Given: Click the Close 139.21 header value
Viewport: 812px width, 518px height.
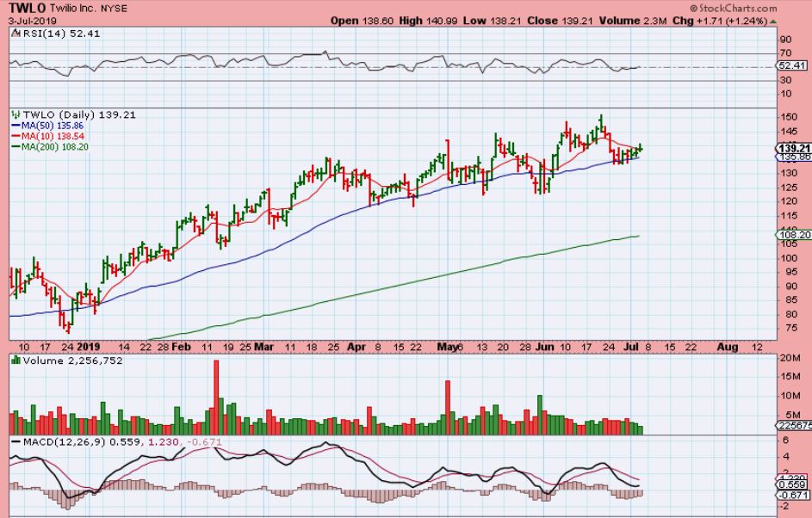Looking at the screenshot, I should click(x=560, y=22).
